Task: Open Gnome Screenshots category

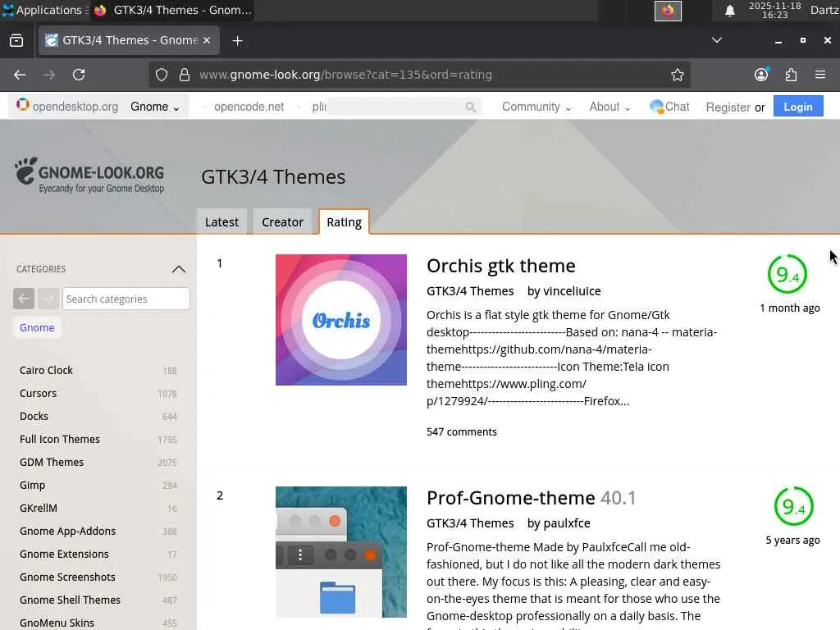Action: tap(67, 577)
